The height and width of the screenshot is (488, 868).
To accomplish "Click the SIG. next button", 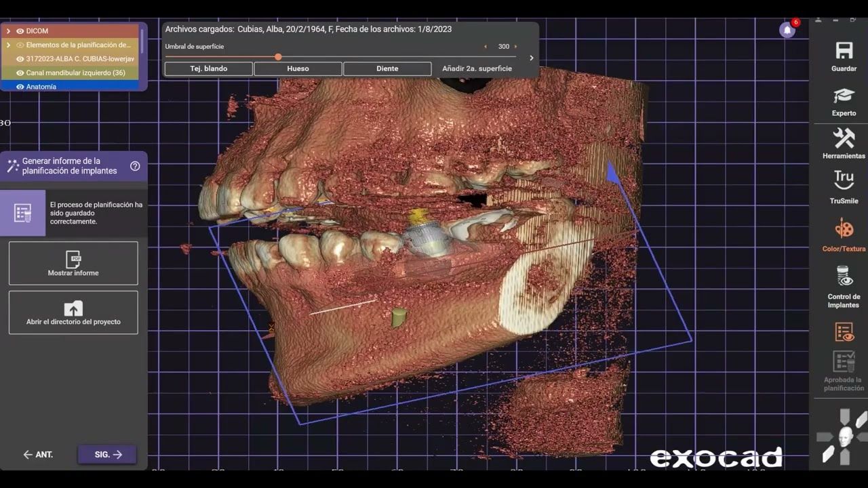I will pyautogui.click(x=107, y=454).
